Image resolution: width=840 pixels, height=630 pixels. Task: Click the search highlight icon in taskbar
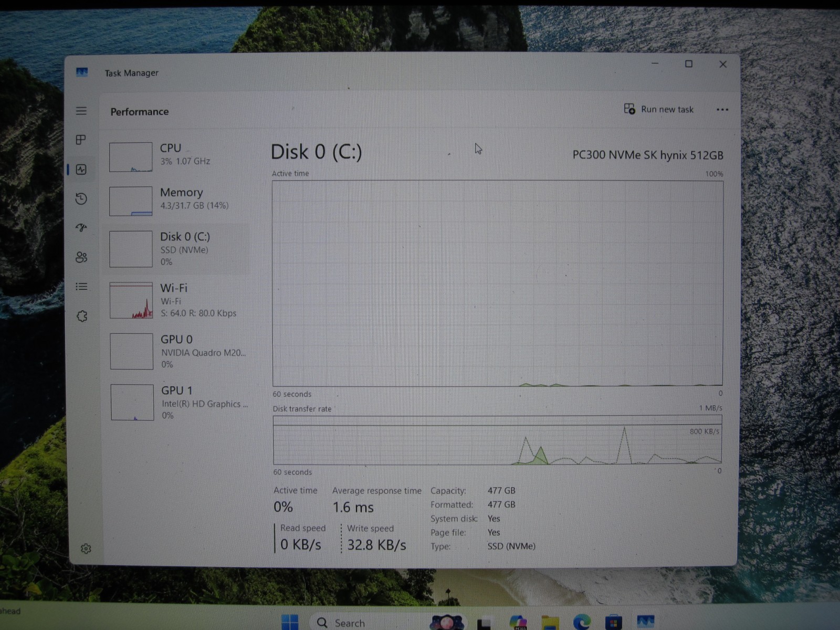(447, 622)
